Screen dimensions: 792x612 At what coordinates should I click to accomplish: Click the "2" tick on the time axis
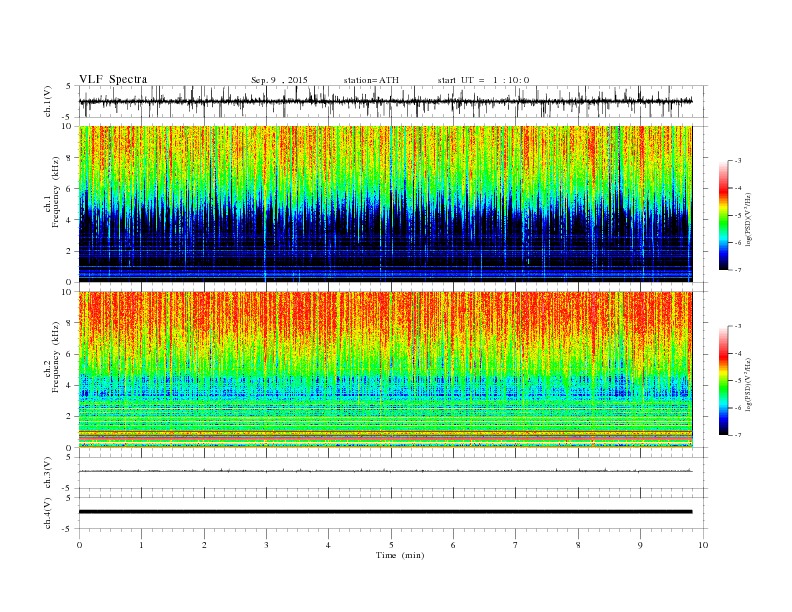coord(204,545)
